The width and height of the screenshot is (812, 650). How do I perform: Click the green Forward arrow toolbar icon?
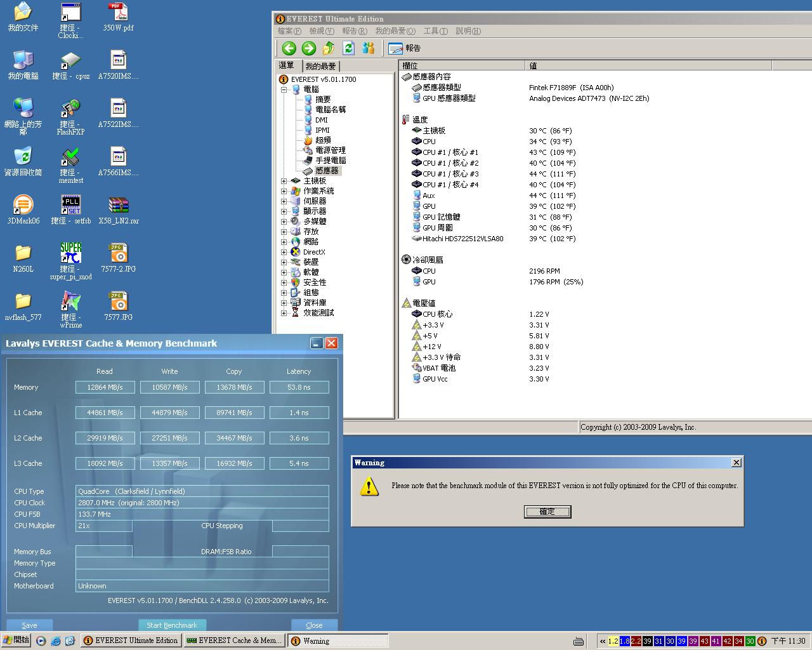[309, 48]
